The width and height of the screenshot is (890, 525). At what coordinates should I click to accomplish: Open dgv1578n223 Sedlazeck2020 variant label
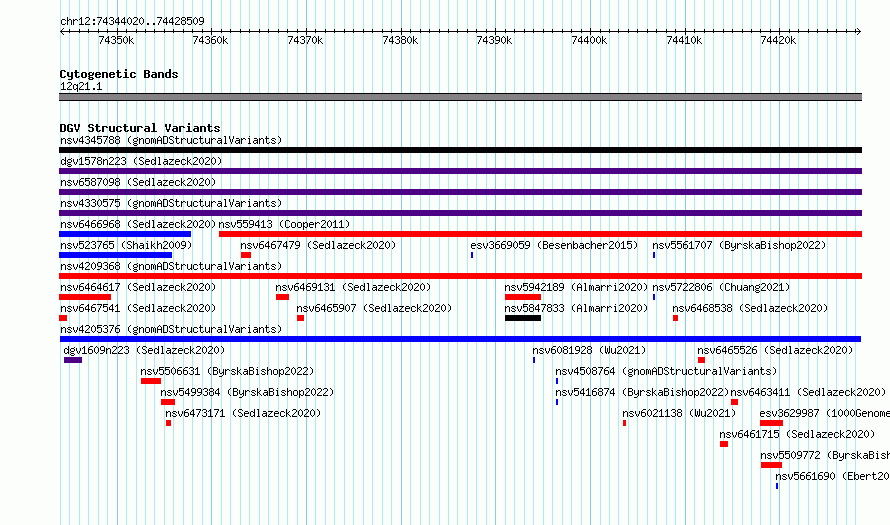tap(141, 161)
